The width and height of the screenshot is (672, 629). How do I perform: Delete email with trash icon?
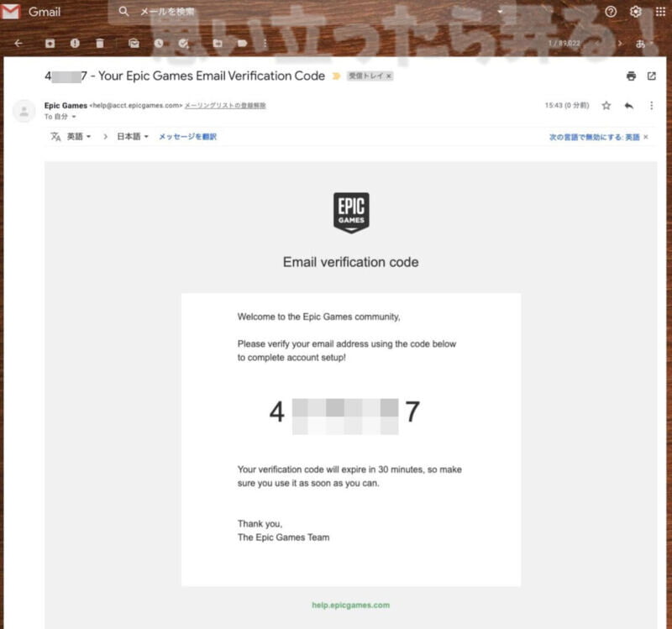[100, 44]
